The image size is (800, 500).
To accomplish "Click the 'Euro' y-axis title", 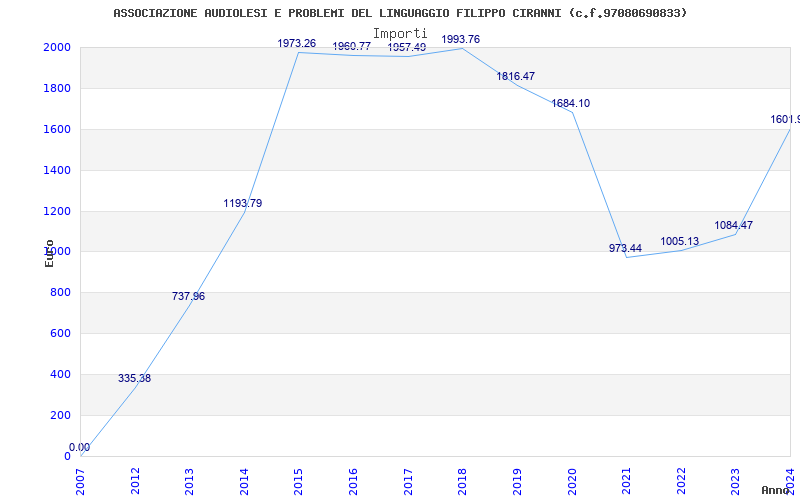I will tap(49, 253).
